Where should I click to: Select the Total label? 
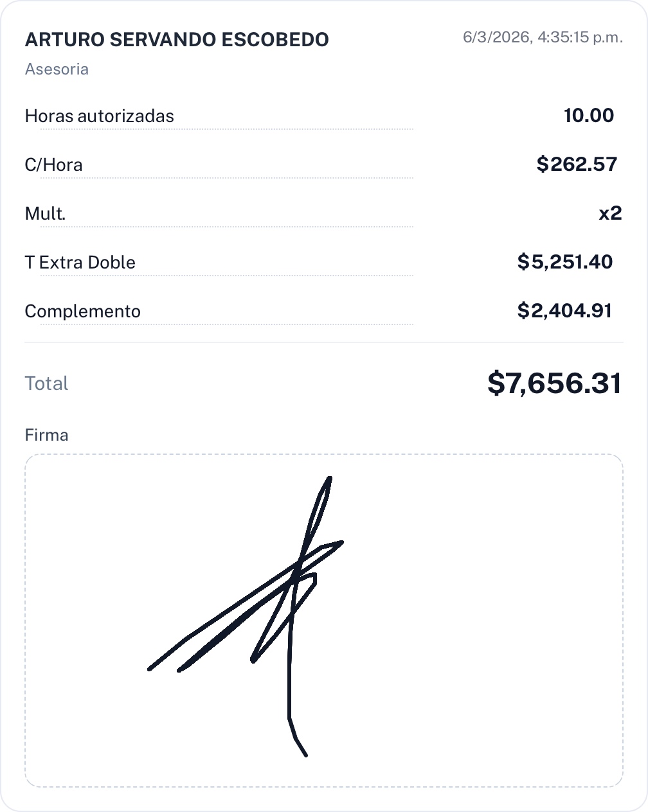click(47, 384)
